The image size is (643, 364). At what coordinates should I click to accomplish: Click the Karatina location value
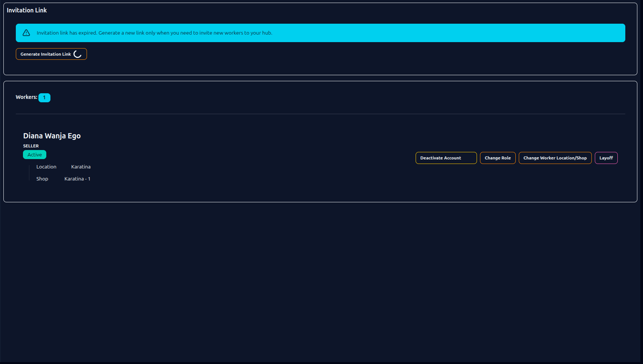(x=81, y=167)
